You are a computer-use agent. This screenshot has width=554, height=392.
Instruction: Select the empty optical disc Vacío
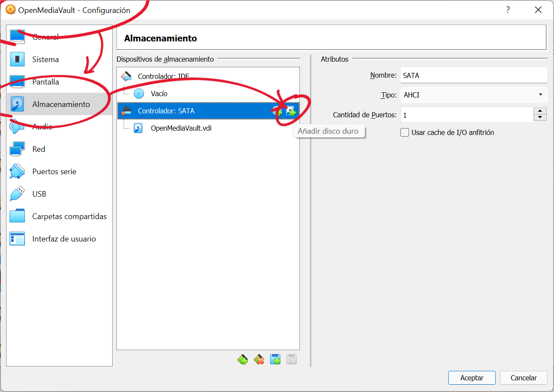tap(159, 94)
